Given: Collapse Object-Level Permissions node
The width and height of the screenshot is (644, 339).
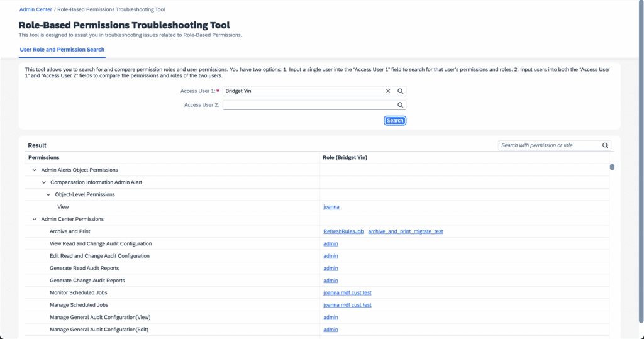Looking at the screenshot, I should (48, 194).
